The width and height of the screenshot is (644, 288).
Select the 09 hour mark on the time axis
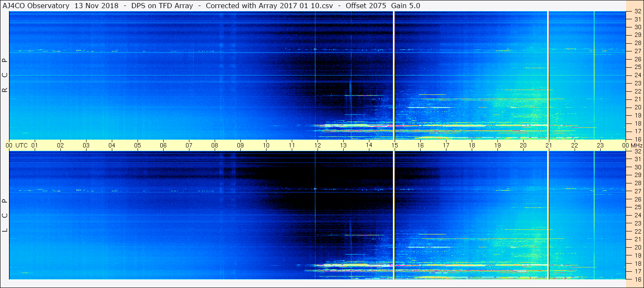point(240,145)
